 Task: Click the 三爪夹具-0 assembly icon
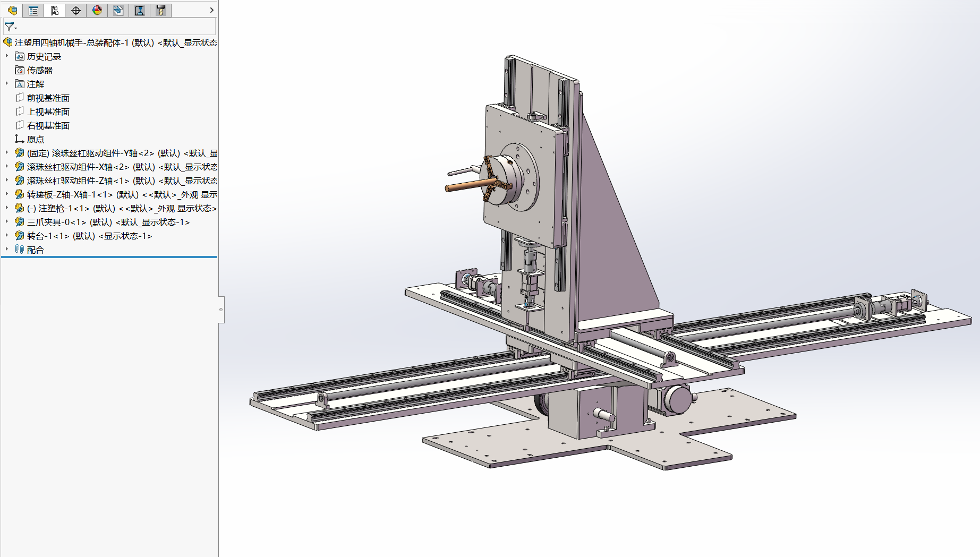(x=20, y=222)
